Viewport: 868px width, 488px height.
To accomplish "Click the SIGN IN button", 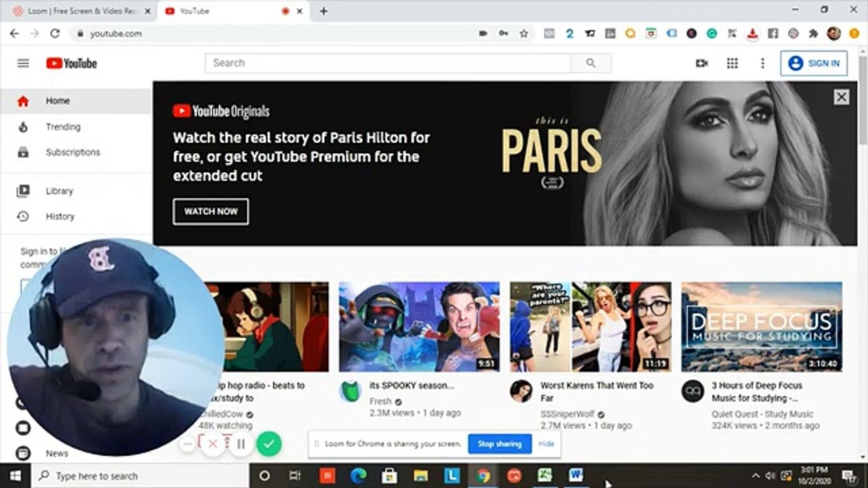I will point(814,63).
